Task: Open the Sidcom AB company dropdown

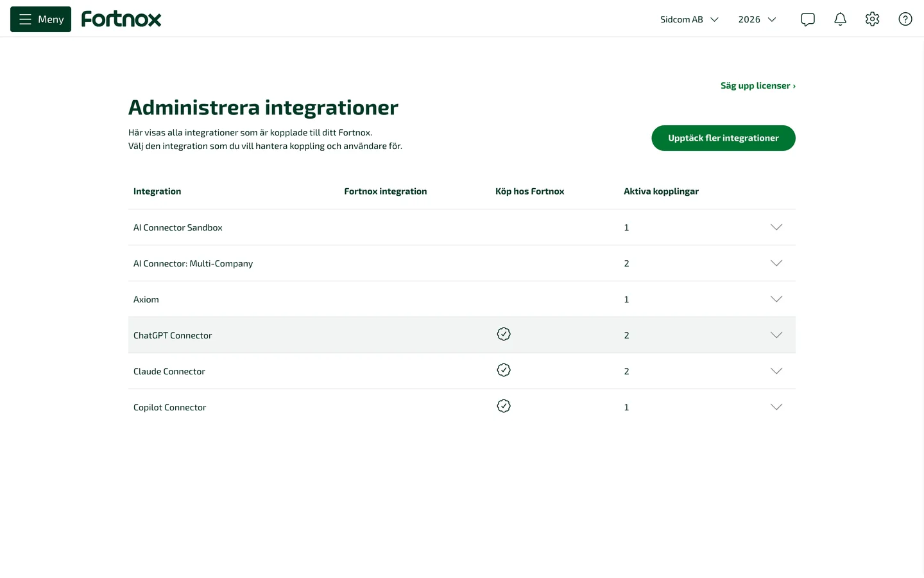Action: (689, 19)
